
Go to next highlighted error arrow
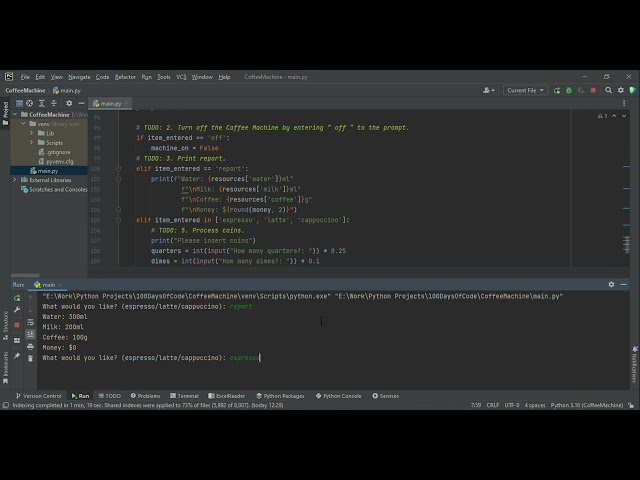pos(624,116)
